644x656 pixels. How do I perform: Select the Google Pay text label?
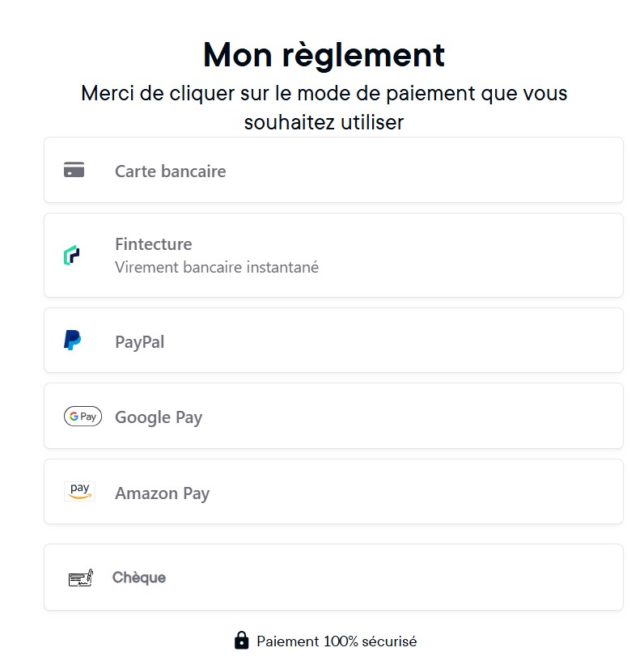(159, 417)
